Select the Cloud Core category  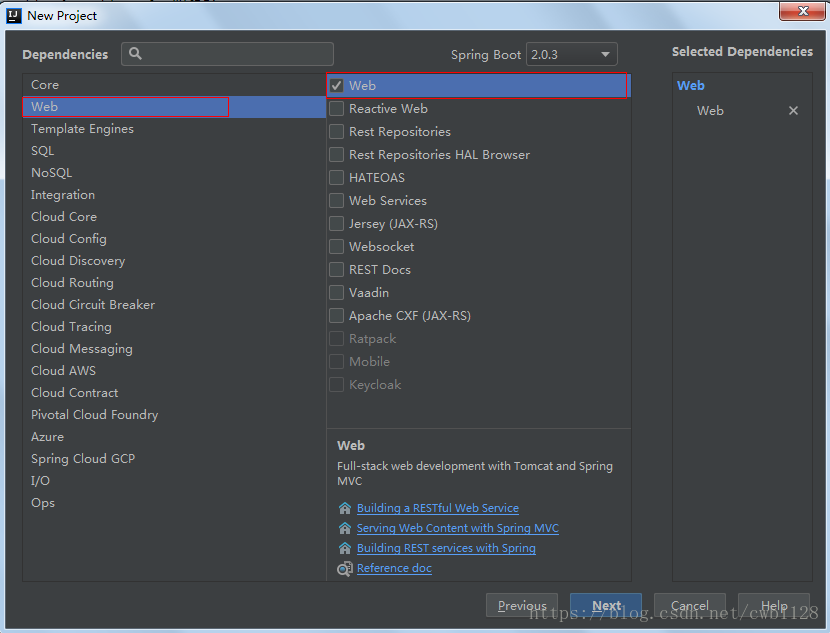click(x=174, y=216)
